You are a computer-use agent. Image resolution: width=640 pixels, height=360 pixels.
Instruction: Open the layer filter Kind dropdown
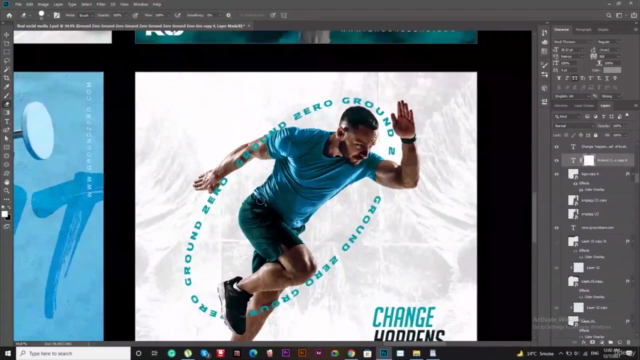click(x=567, y=117)
